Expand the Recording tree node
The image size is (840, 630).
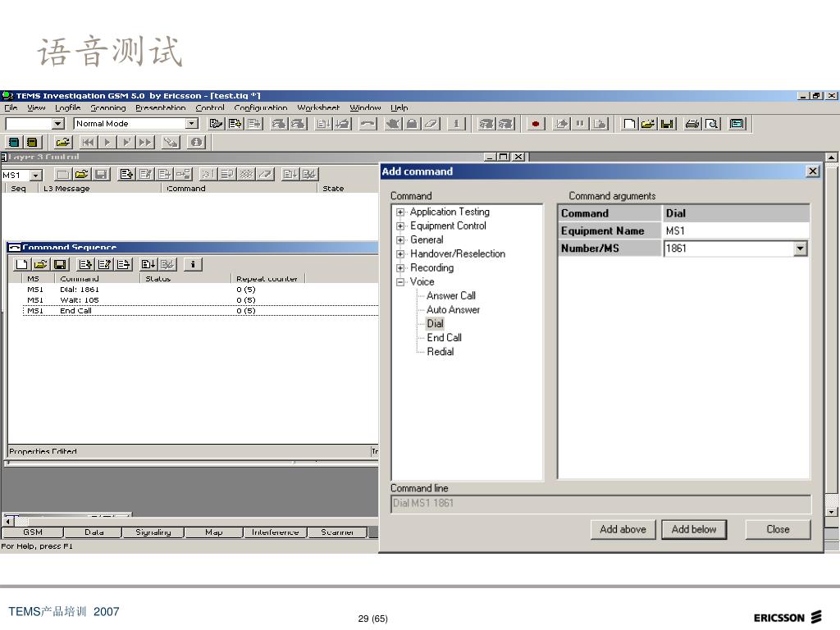[x=400, y=268]
